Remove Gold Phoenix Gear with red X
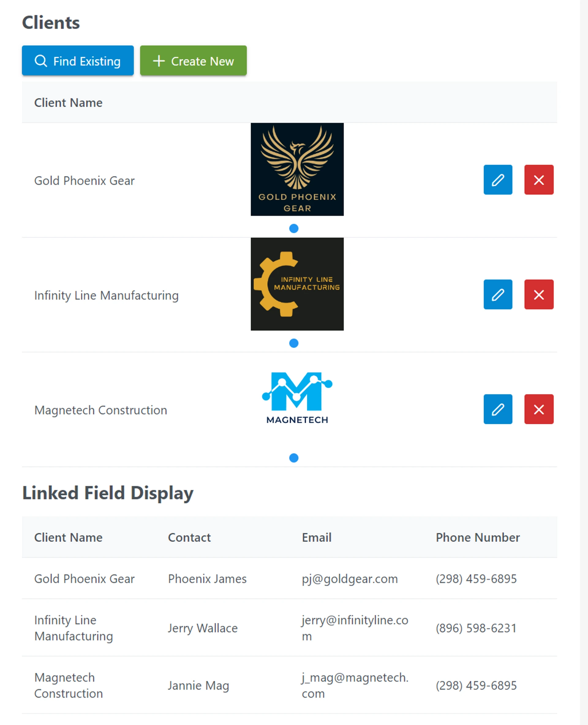Screen dimensions: 588x725 539,179
